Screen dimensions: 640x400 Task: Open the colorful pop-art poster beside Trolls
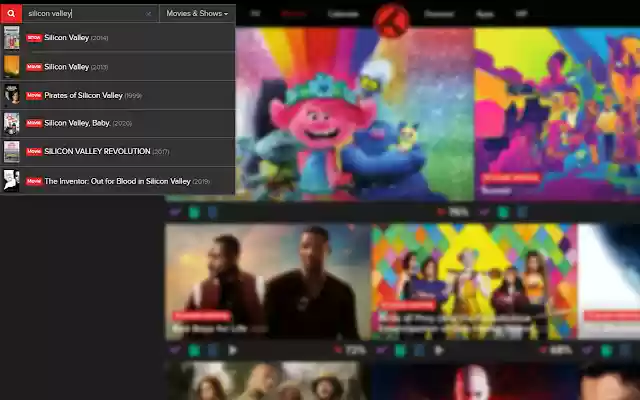click(x=558, y=114)
